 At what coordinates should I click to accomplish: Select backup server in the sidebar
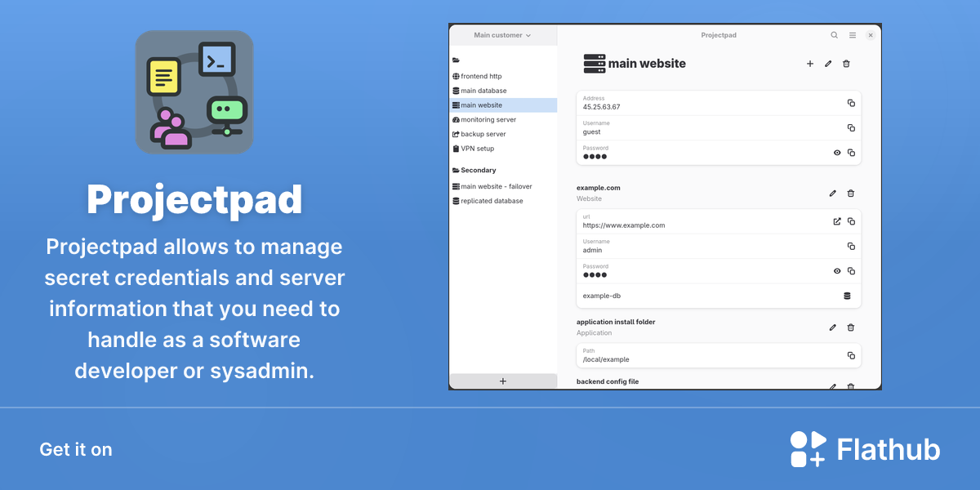pyautogui.click(x=503, y=134)
